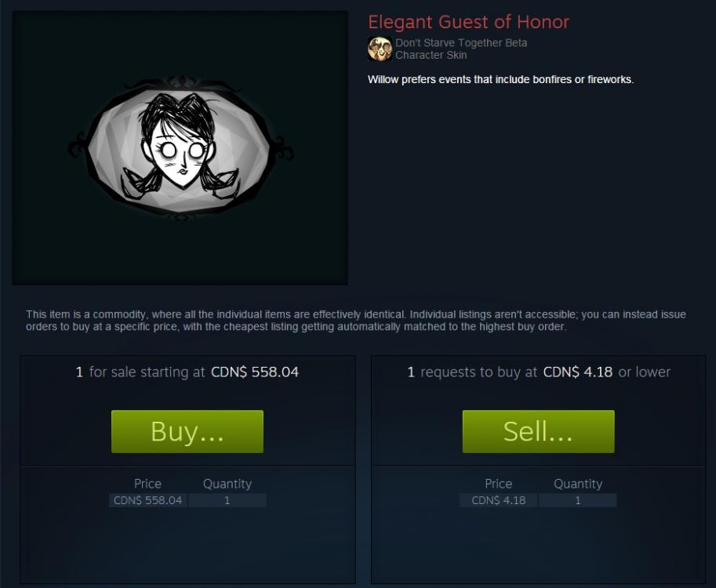Image resolution: width=716 pixels, height=588 pixels.
Task: Click the commodity explanation paragraph
Action: [356, 321]
